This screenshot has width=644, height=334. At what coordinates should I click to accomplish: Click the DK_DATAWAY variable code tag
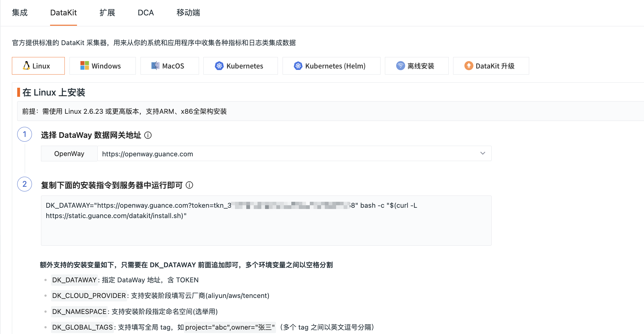(x=74, y=280)
